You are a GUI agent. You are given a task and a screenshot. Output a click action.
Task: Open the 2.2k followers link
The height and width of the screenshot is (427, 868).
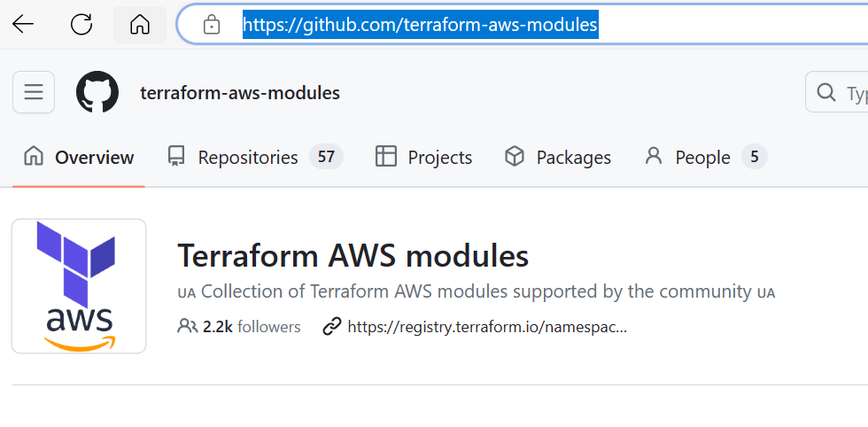[x=251, y=327]
